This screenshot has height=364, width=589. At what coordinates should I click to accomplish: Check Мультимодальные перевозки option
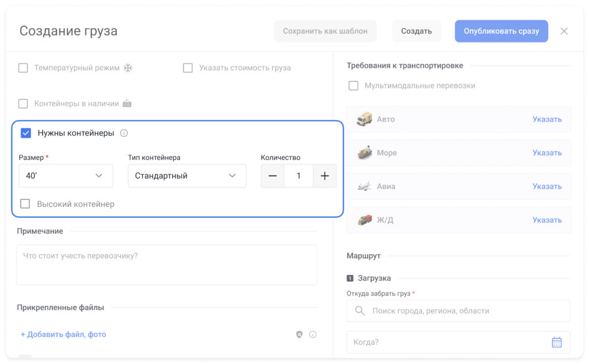pos(354,86)
